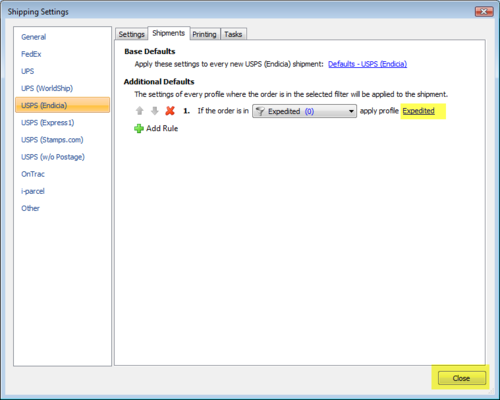
Task: Select USPS (w/o Postage) entry
Action: click(53, 157)
